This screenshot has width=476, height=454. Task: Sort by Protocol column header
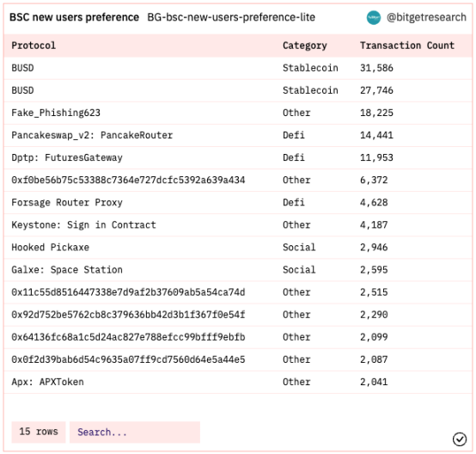(x=34, y=46)
